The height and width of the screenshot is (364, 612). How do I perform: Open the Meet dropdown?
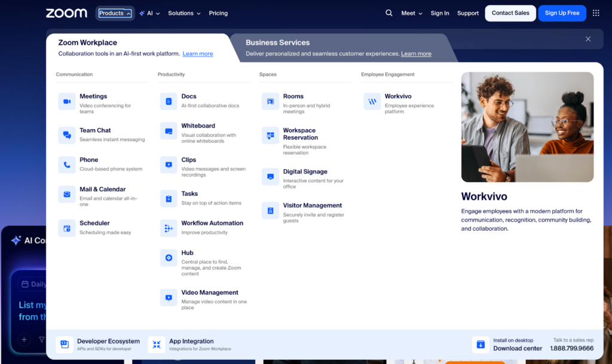[411, 13]
